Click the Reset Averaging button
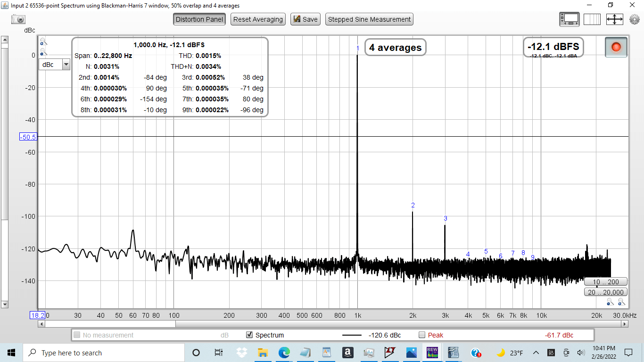 click(258, 19)
